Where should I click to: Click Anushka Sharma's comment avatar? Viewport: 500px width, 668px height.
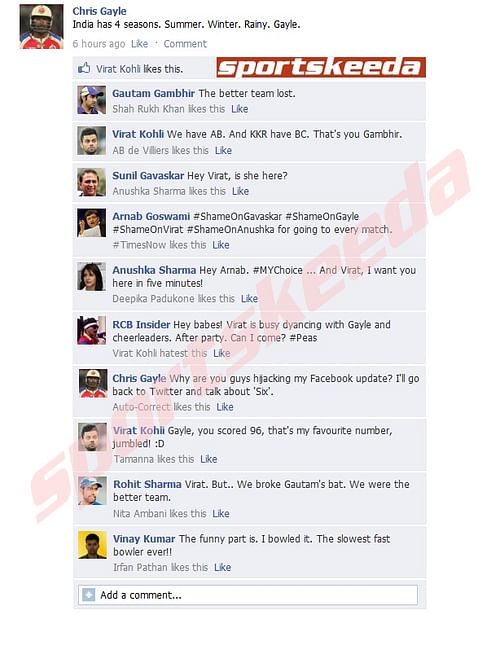click(92, 277)
